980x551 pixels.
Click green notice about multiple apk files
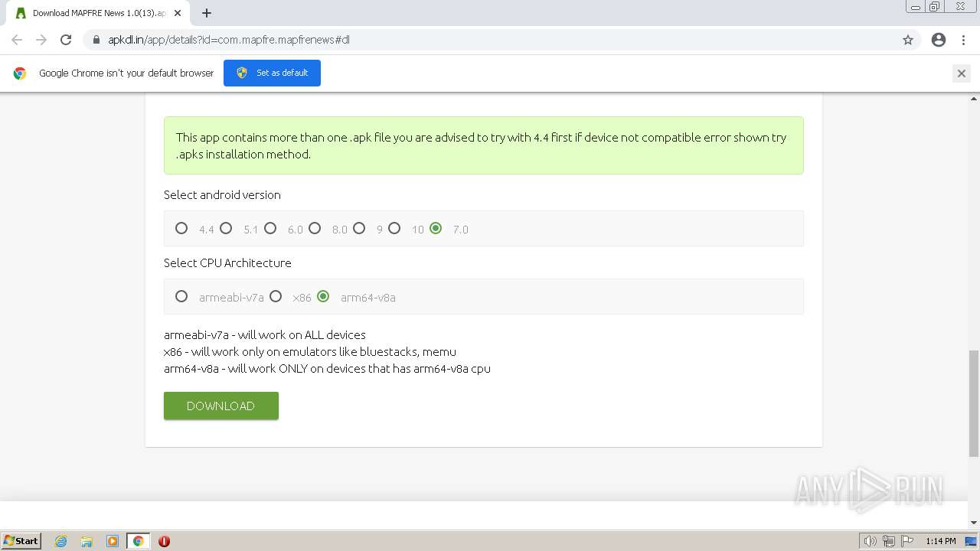(x=484, y=145)
